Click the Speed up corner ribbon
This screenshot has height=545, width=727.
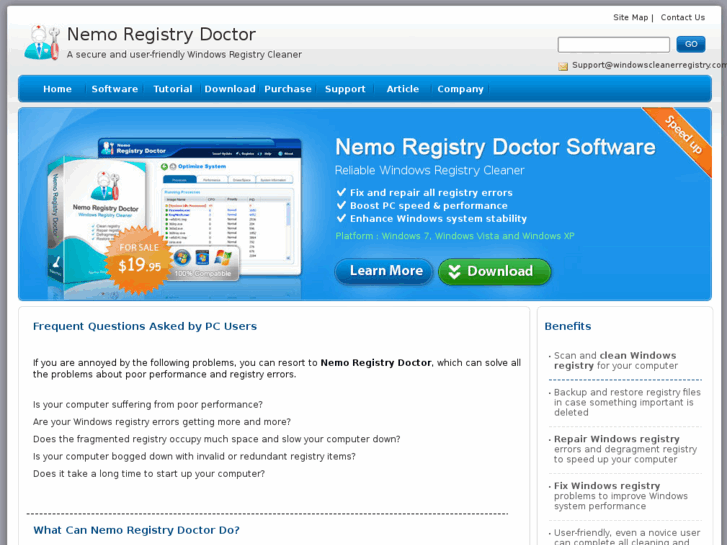pos(678,140)
